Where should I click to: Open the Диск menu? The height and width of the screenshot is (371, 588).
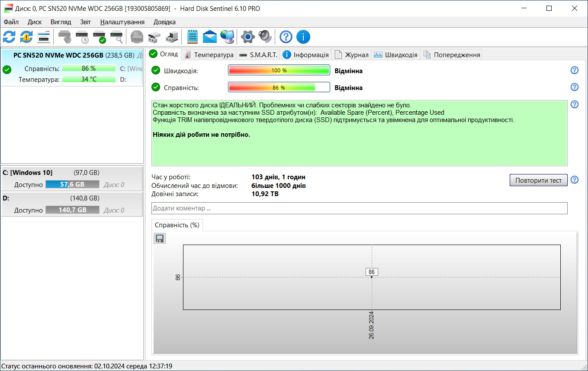(35, 22)
